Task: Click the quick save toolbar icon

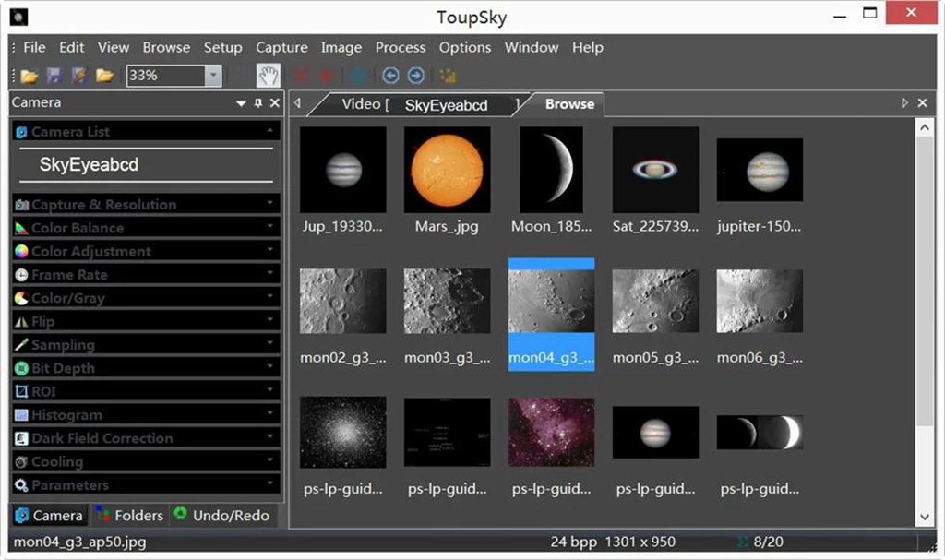Action: click(x=79, y=76)
